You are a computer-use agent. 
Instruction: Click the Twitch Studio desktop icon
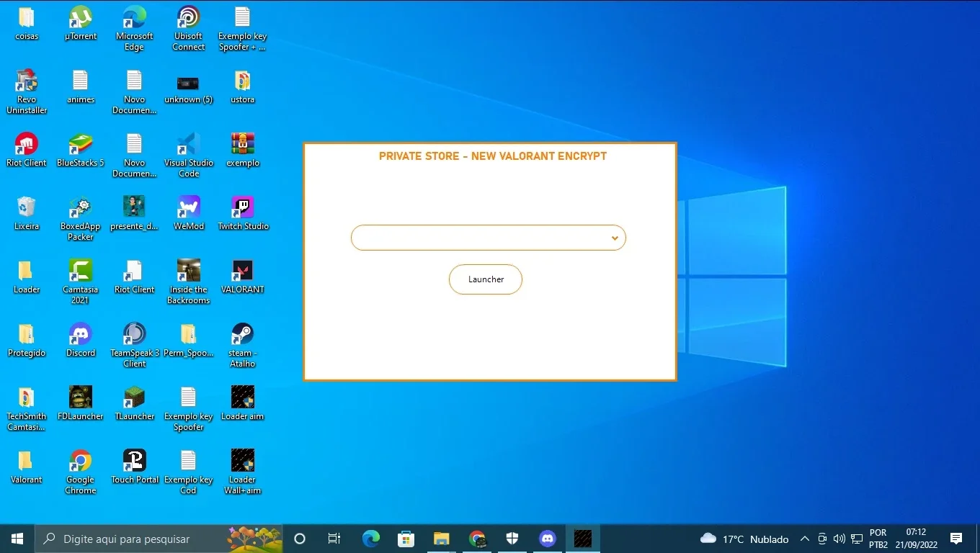(x=243, y=213)
